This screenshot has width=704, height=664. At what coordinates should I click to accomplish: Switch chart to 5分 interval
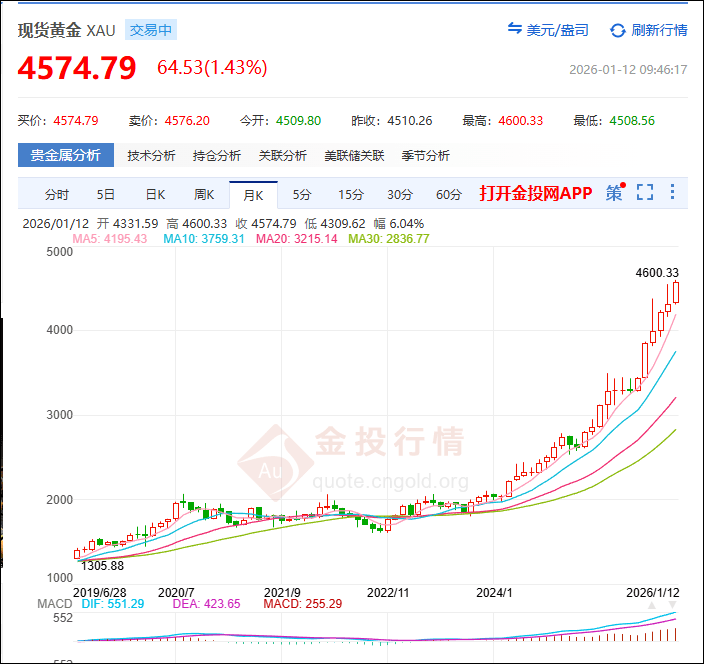pyautogui.click(x=302, y=194)
